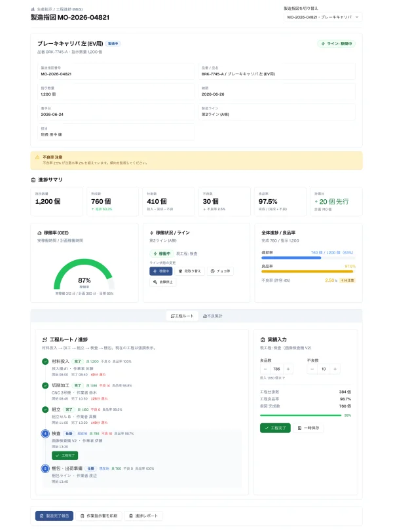
Task: Click the 2026-06-24 start date field
Action: (116, 111)
